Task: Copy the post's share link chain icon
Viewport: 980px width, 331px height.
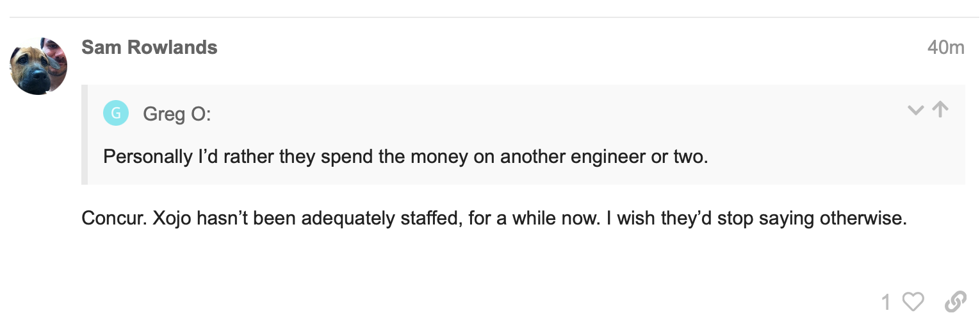Action: point(955,301)
